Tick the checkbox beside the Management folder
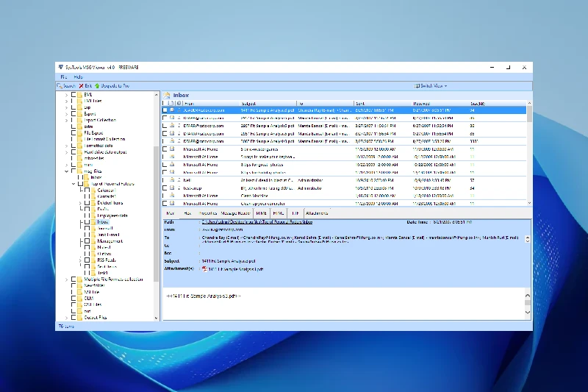This screenshot has height=392, width=588. [x=87, y=240]
